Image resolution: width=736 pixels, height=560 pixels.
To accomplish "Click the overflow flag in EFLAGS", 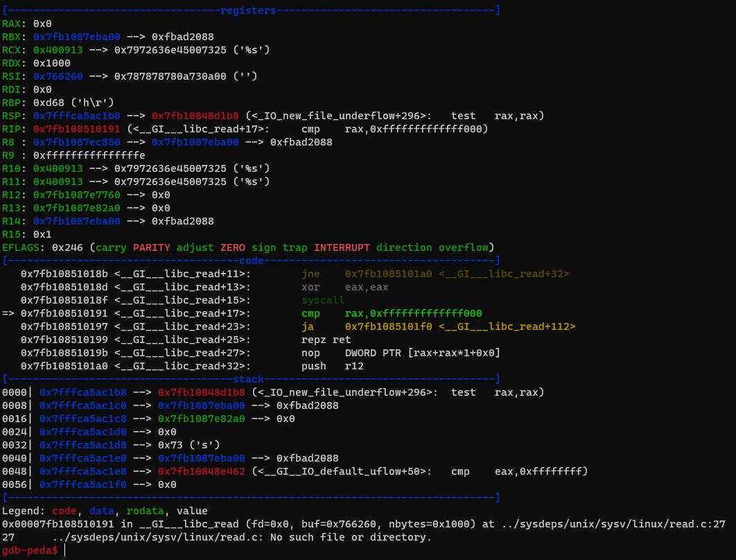I will [x=463, y=247].
